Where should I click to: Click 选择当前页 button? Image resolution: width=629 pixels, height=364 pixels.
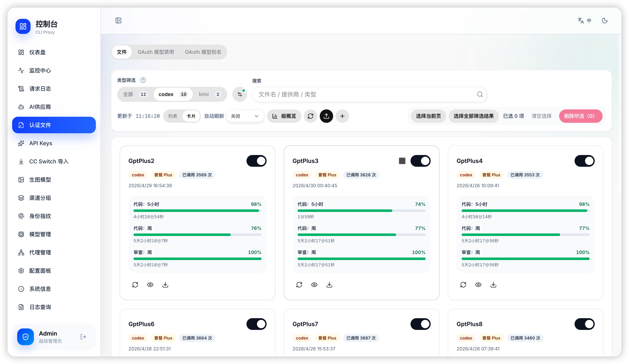pyautogui.click(x=428, y=116)
